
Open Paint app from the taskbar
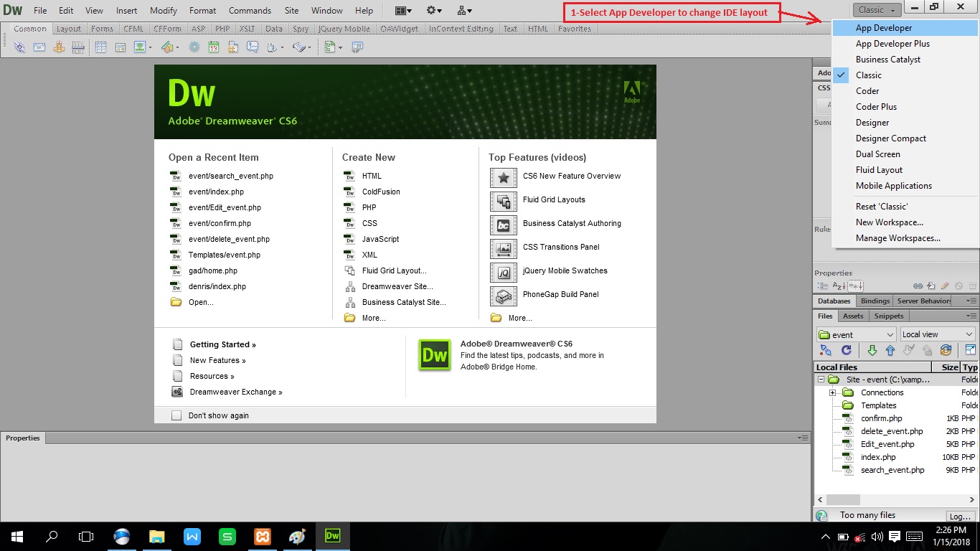(297, 536)
